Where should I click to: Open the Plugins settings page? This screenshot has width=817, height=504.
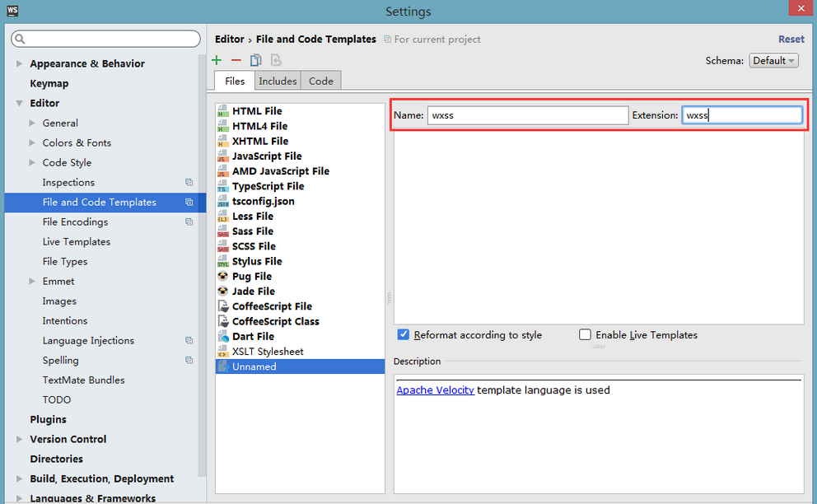48,419
